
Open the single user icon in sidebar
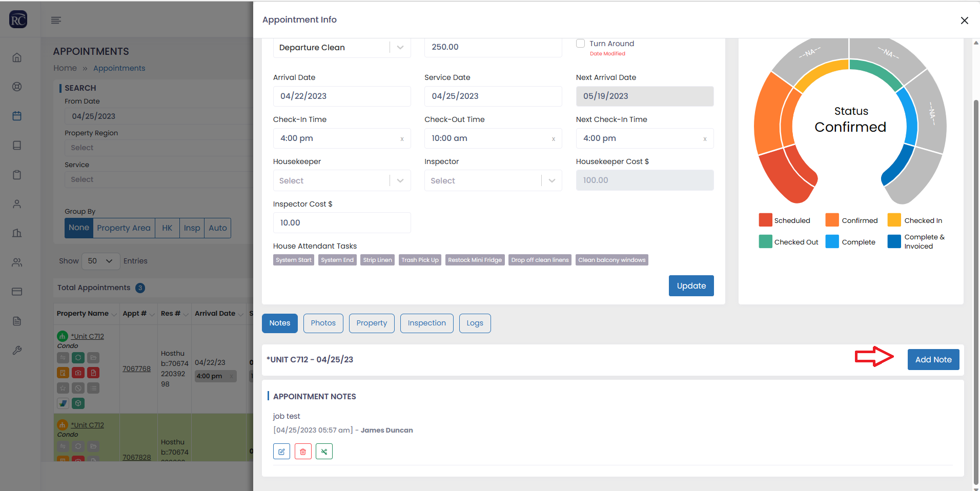click(x=17, y=204)
